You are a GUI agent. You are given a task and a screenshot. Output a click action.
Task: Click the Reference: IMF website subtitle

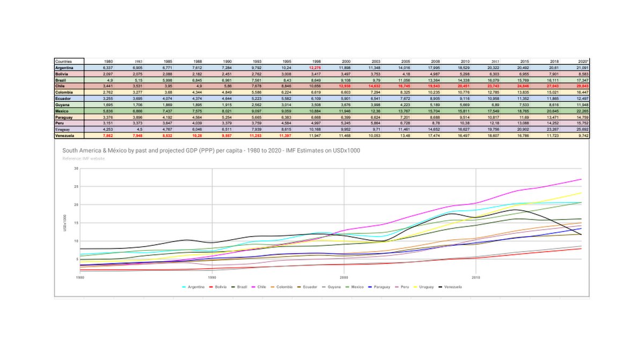(83, 158)
